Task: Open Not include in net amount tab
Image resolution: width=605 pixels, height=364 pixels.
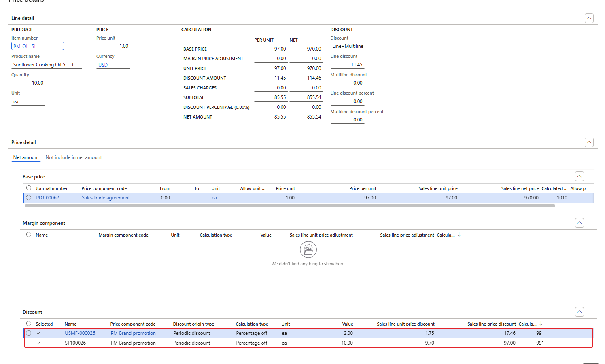Action: (74, 157)
